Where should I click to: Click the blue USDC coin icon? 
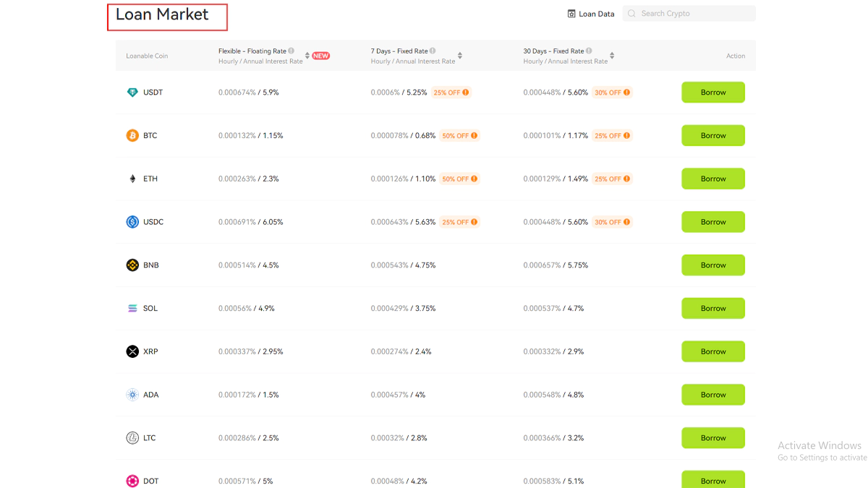click(x=132, y=222)
